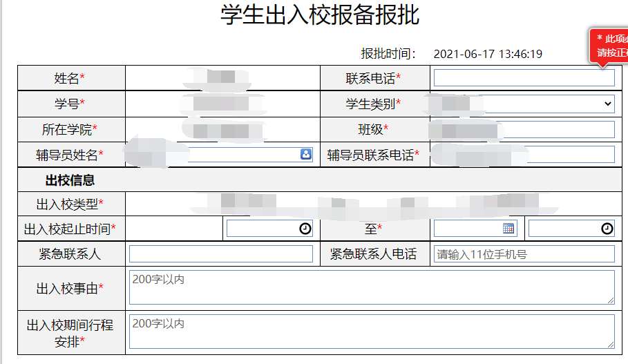This screenshot has height=364, width=628.
Task: Click the contact phone (联系电话) input field
Action: (524, 78)
